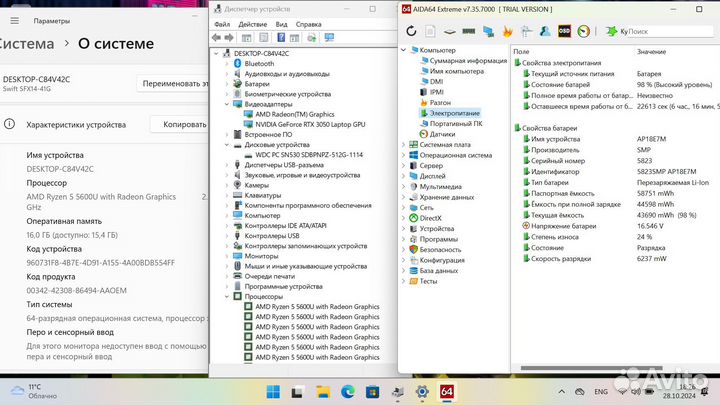Image resolution: width=720 pixels, height=405 pixels.
Task: Open the hamburger menu in Settings window
Action: coord(15,21)
